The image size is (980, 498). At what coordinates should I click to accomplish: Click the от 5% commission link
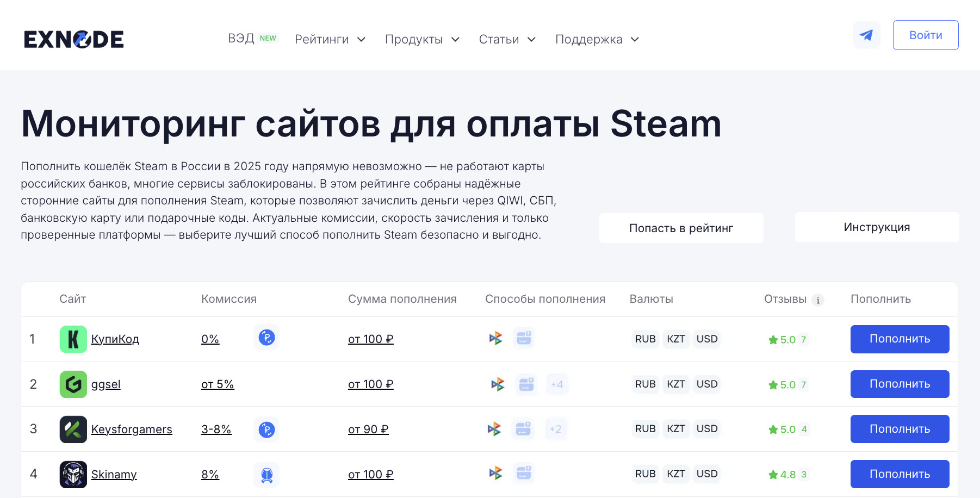pyautogui.click(x=218, y=384)
